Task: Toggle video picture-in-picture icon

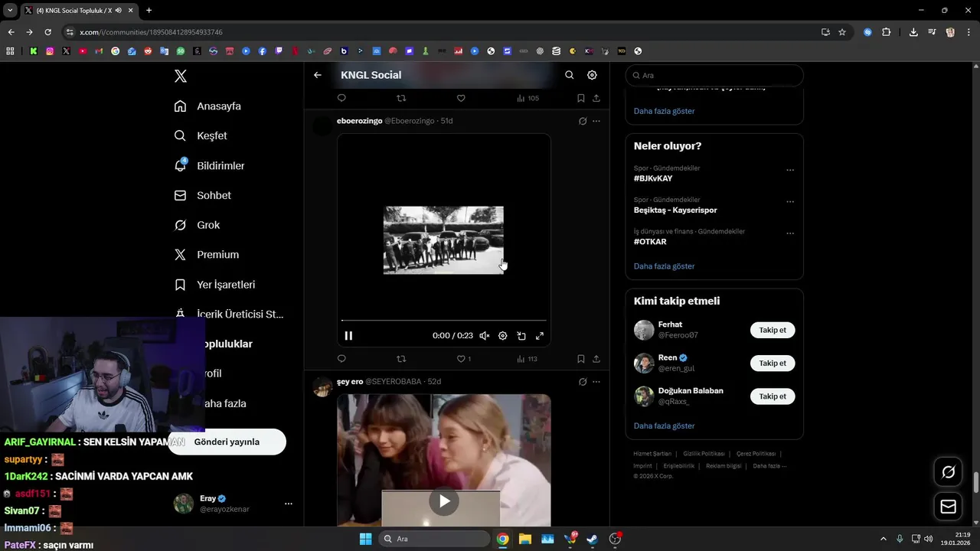Action: (521, 336)
